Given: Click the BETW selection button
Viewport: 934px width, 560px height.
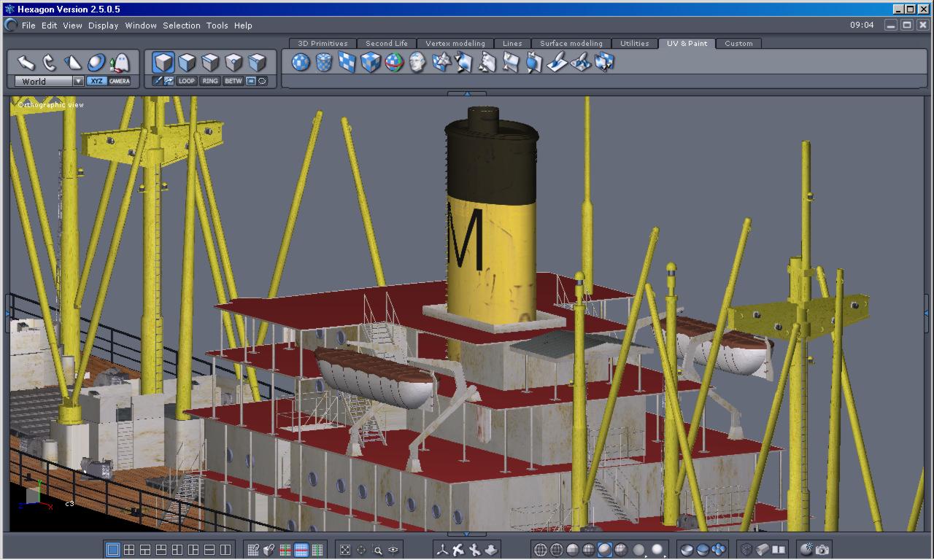Looking at the screenshot, I should pyautogui.click(x=233, y=81).
